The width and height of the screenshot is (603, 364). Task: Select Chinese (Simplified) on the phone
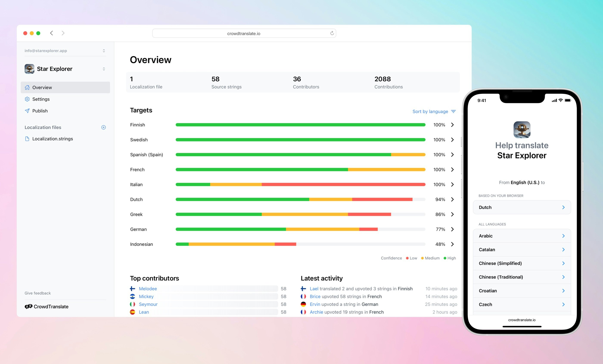pyautogui.click(x=522, y=263)
